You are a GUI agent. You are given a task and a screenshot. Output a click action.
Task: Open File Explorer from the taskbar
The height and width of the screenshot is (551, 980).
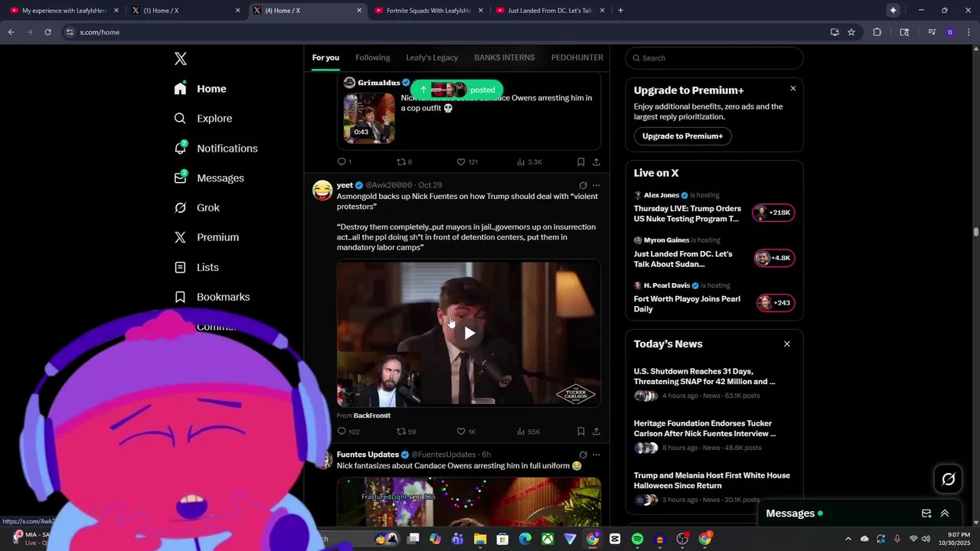pyautogui.click(x=480, y=539)
